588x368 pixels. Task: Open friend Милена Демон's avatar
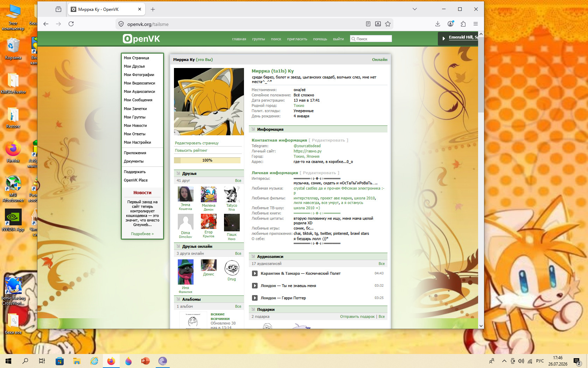pyautogui.click(x=209, y=194)
